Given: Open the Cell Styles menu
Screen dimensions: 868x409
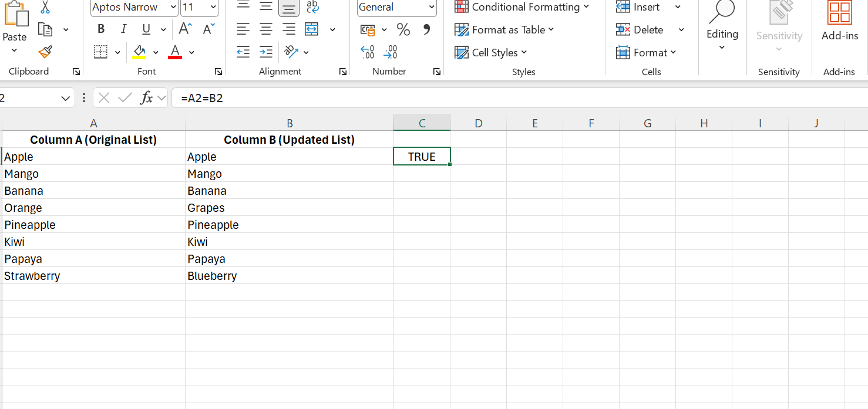Looking at the screenshot, I should pyautogui.click(x=491, y=53).
